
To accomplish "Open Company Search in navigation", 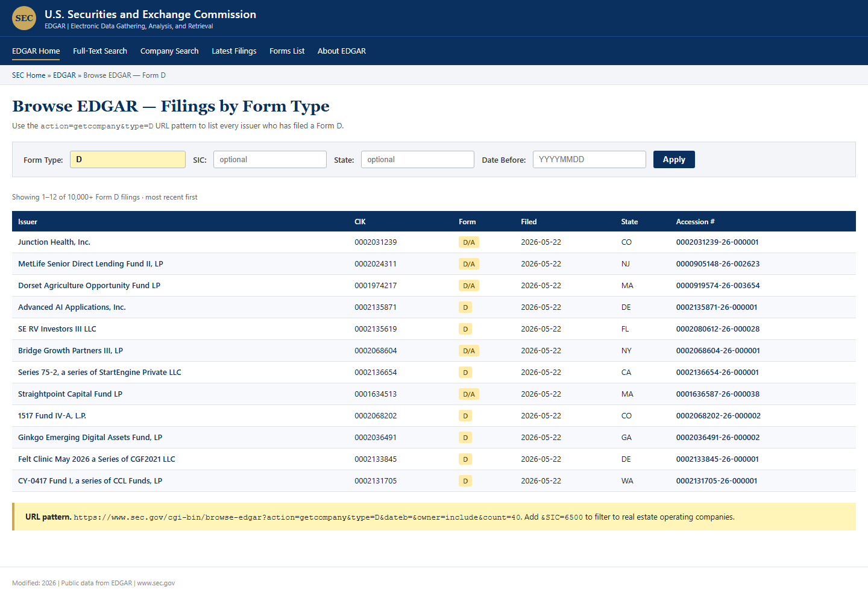I will click(x=169, y=51).
